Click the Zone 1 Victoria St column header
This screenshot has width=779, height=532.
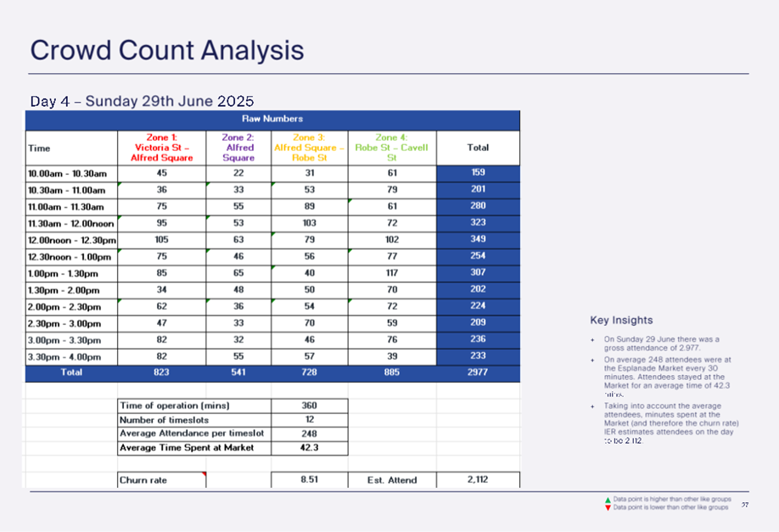coord(161,147)
